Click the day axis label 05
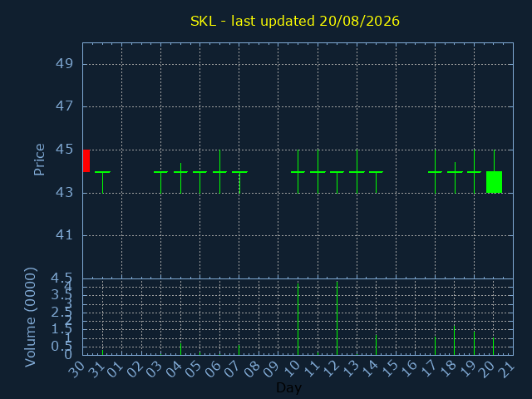The width and height of the screenshot is (532, 399). point(194,369)
